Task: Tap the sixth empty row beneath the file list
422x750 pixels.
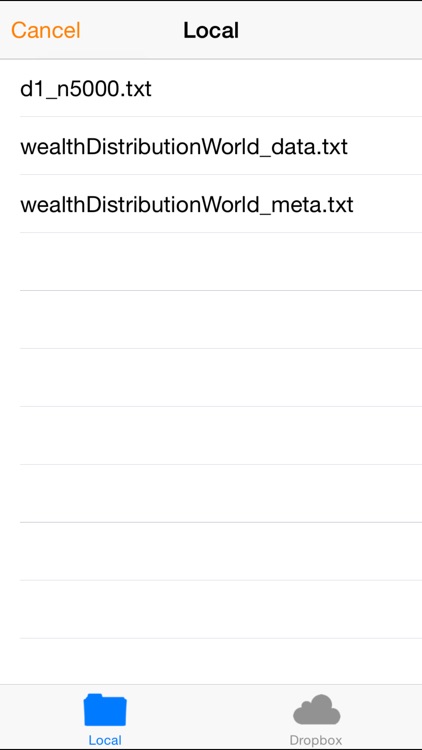Action: click(211, 551)
